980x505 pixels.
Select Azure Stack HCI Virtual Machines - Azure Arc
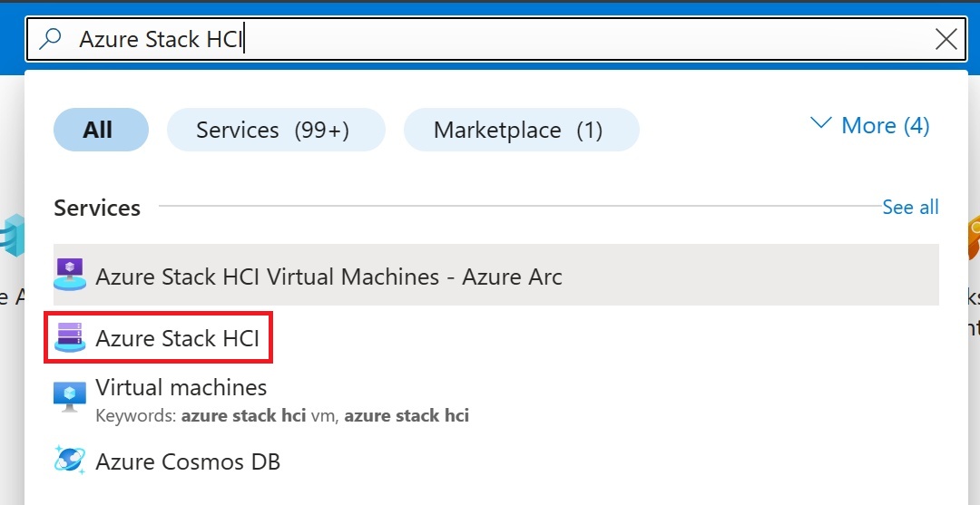pyautogui.click(x=495, y=275)
